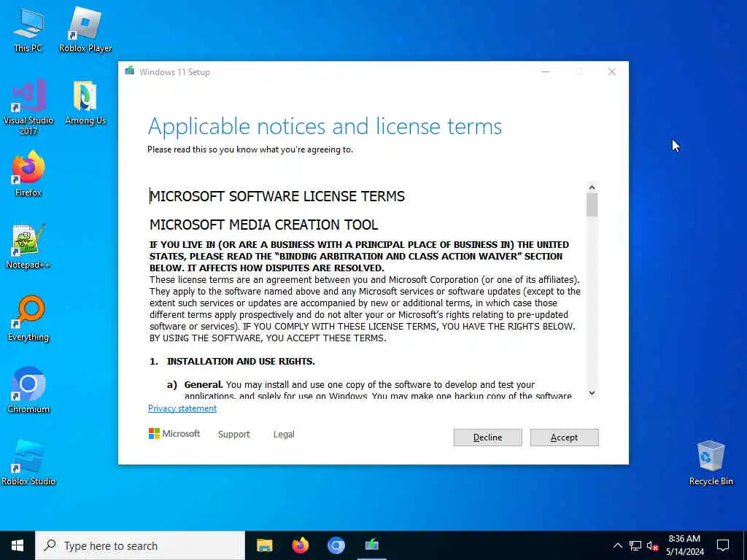The image size is (747, 560).
Task: Open File Explorer from taskbar
Action: (264, 545)
